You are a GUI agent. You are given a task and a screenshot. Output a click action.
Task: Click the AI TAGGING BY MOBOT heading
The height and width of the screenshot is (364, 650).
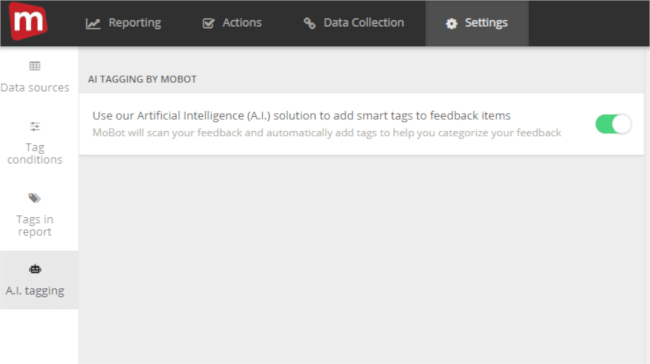pyautogui.click(x=142, y=79)
